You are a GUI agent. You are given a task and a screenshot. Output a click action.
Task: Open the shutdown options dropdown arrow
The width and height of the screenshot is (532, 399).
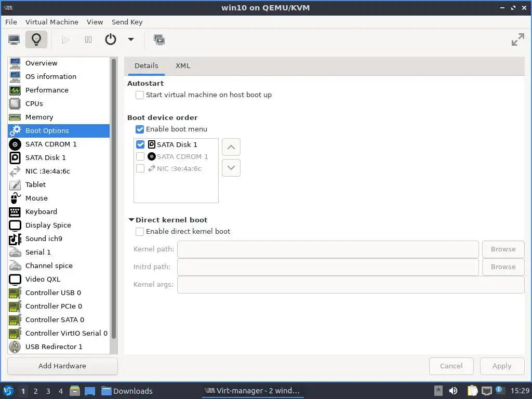tap(131, 39)
